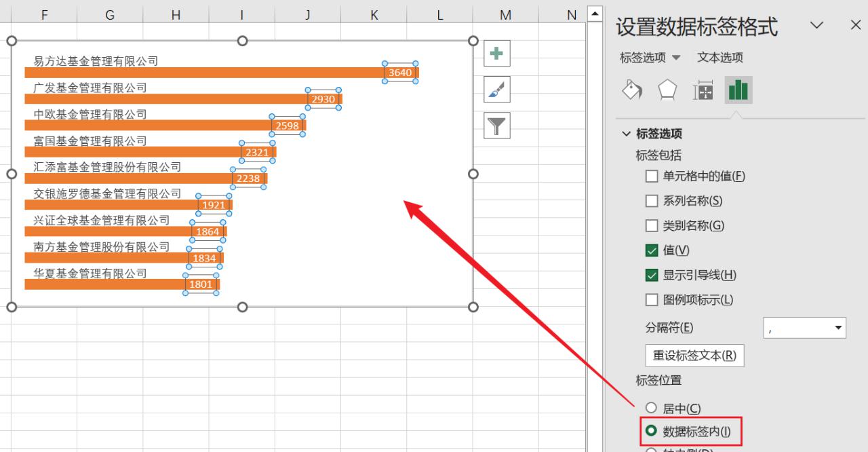Select column K header

[x=374, y=14]
